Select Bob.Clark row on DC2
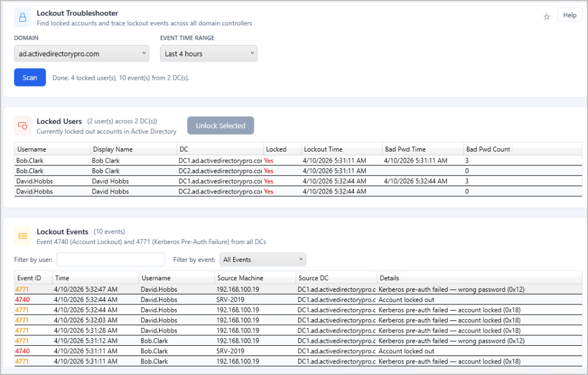The image size is (588, 375). [x=298, y=171]
